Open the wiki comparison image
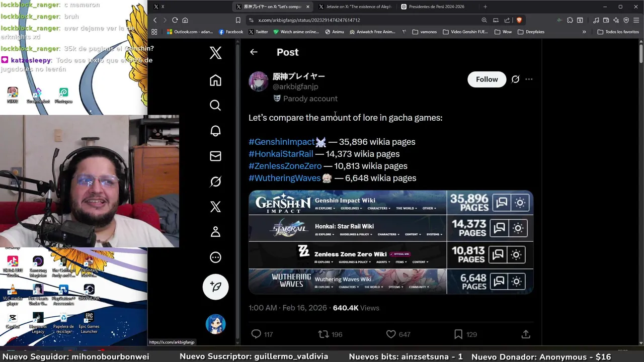Screen dimensions: 644x362 (x=390, y=242)
